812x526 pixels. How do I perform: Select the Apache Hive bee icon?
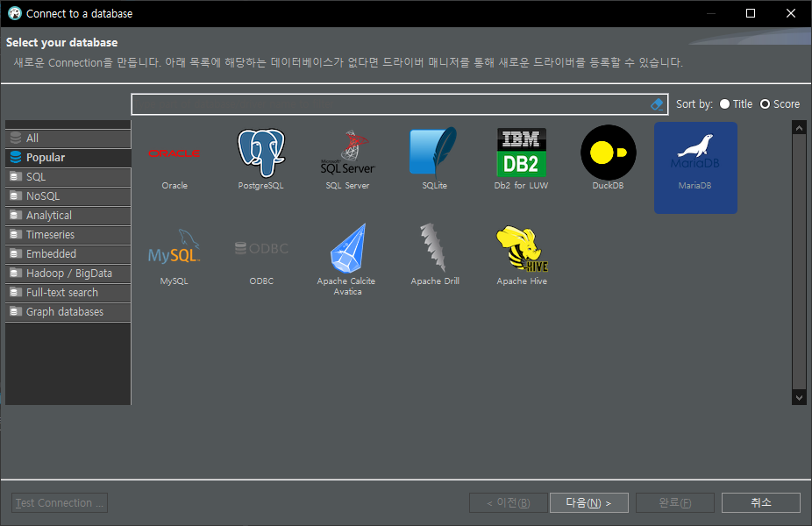point(522,248)
